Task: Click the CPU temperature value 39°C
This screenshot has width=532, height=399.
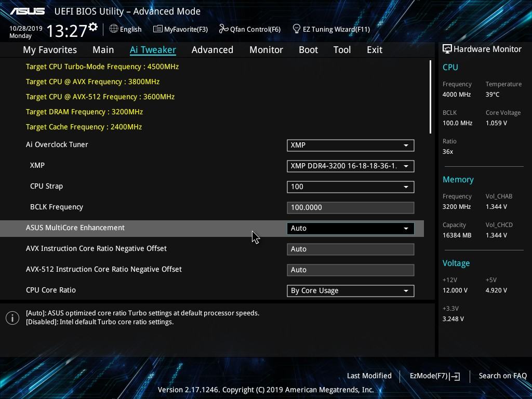Action: pyautogui.click(x=493, y=95)
